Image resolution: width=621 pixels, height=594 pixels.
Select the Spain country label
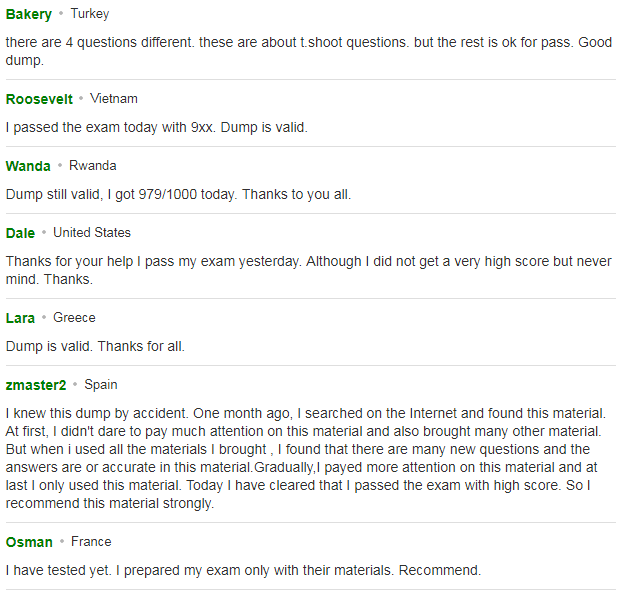pyautogui.click(x=101, y=385)
